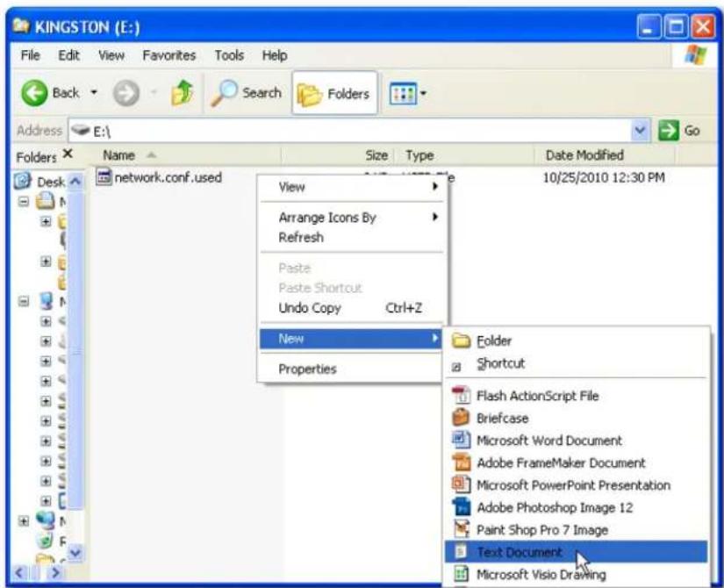724x588 pixels.
Task: Create a new Shortcut
Action: click(576, 363)
